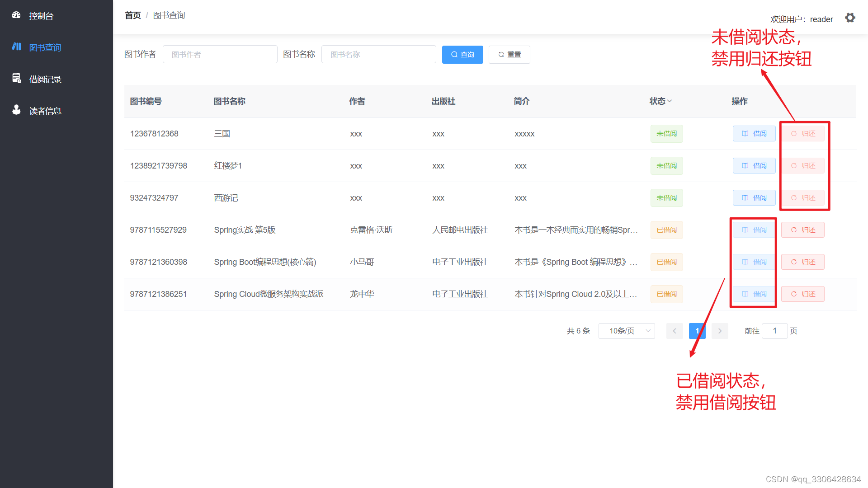
Task: Click the 共 6 条 total count
Action: [x=578, y=331]
